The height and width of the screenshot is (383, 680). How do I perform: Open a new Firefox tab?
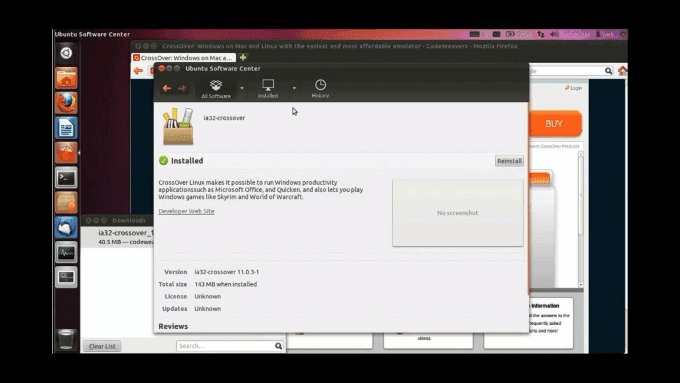coord(243,57)
